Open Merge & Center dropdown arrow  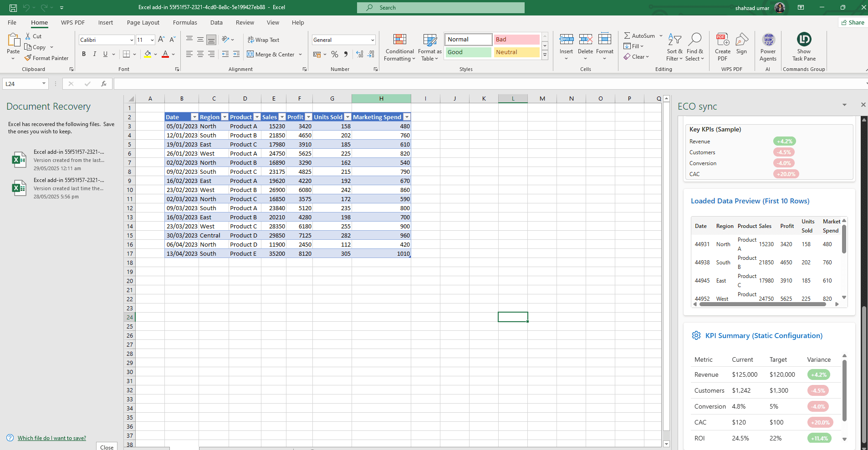point(301,55)
